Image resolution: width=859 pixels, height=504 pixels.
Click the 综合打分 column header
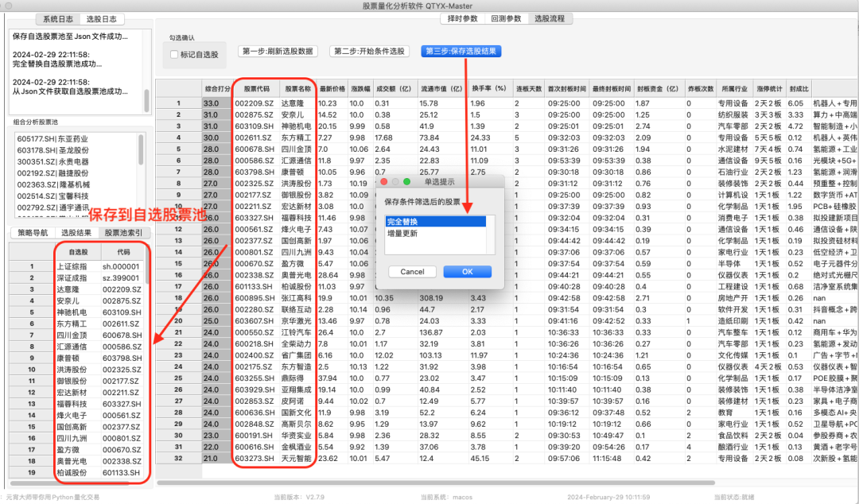pyautogui.click(x=217, y=88)
